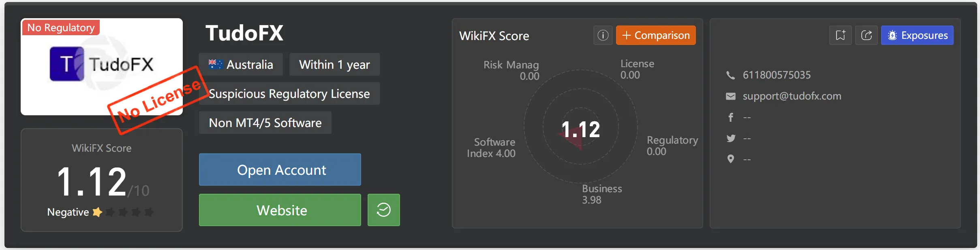This screenshot has height=250, width=980.
Task: Click the Regulatory 0.00 label
Action: pos(672,146)
